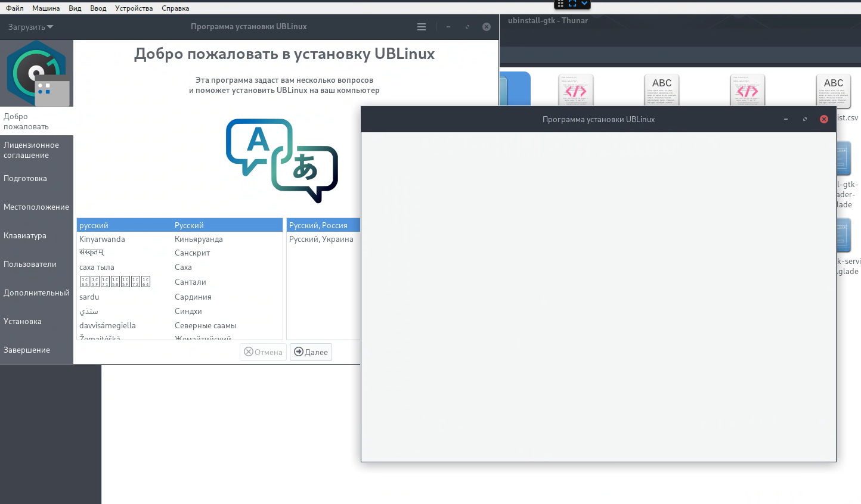Image resolution: width=861 pixels, height=504 pixels.
Task: Go to Добро пожаловать step in sidebar
Action: click(x=36, y=121)
